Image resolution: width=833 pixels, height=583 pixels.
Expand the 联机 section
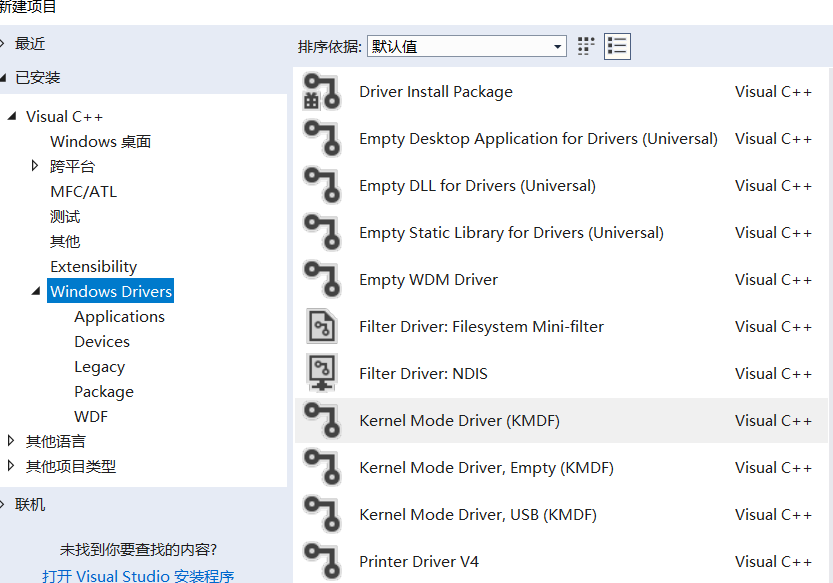pyautogui.click(x=3, y=504)
